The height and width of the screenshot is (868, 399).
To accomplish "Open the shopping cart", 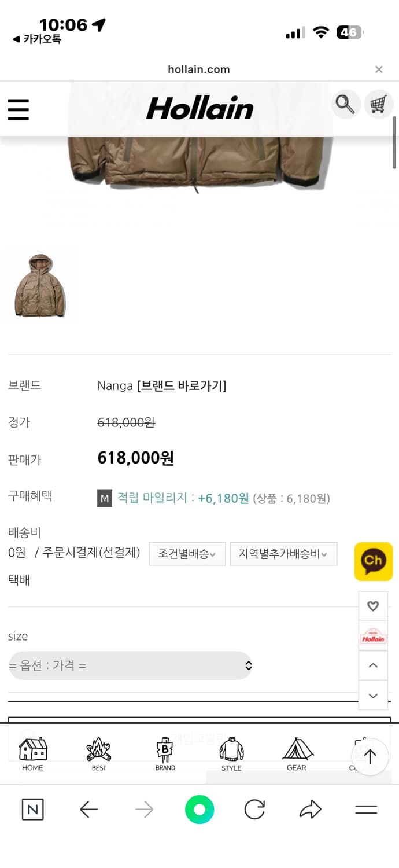I will (x=379, y=105).
